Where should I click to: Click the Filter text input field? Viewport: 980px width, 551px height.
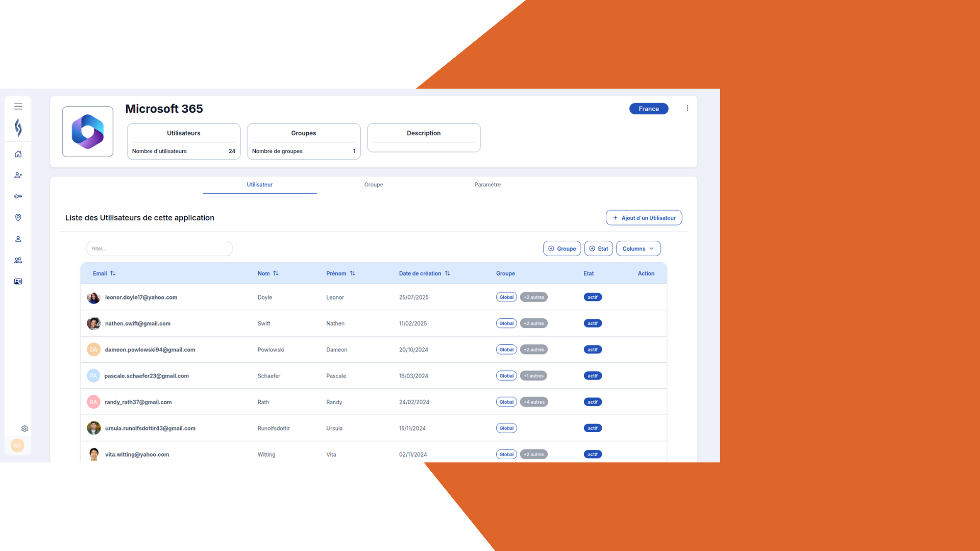(159, 249)
